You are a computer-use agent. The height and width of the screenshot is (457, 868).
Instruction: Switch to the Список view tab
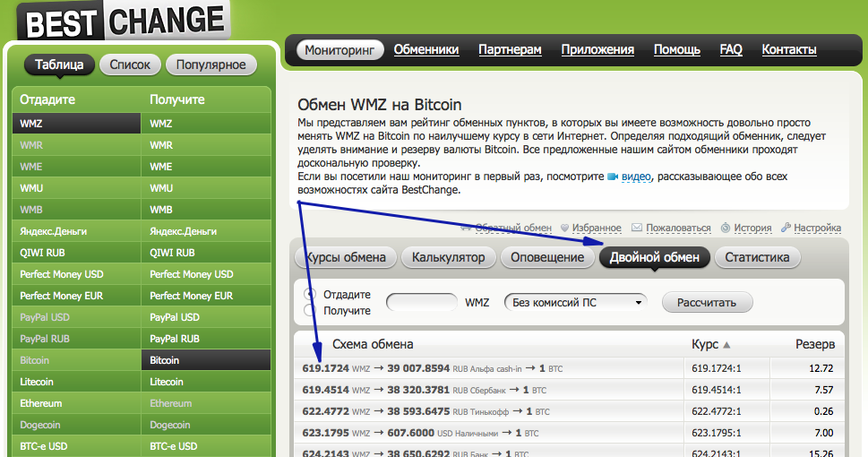[x=131, y=65]
